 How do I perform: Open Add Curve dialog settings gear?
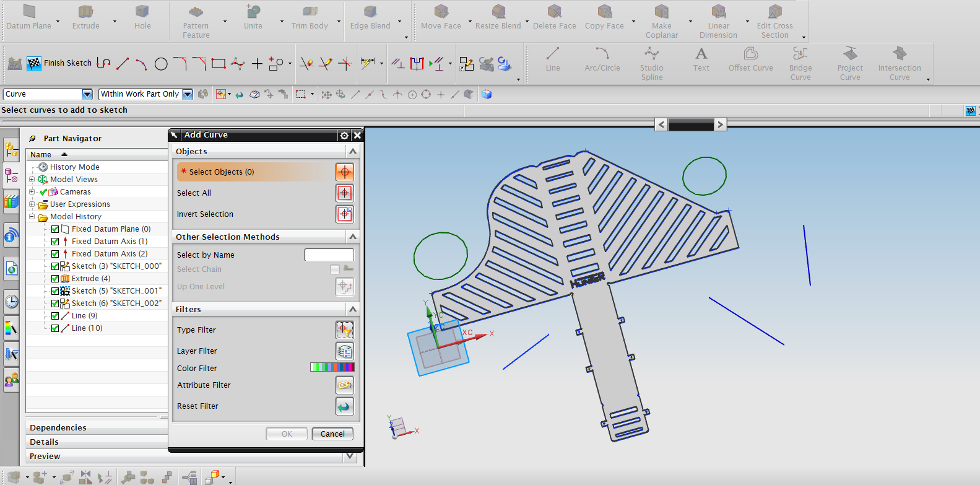point(344,135)
